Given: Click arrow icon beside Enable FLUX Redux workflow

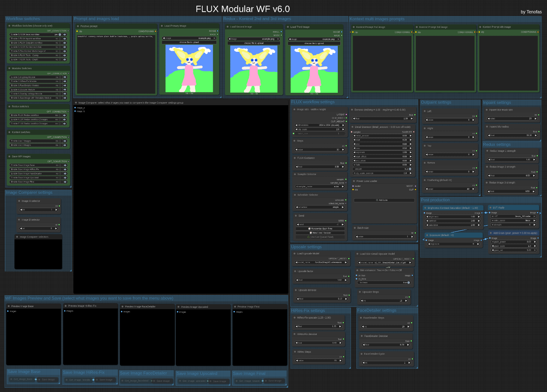Looking at the screenshot, I should [x=65, y=115].
